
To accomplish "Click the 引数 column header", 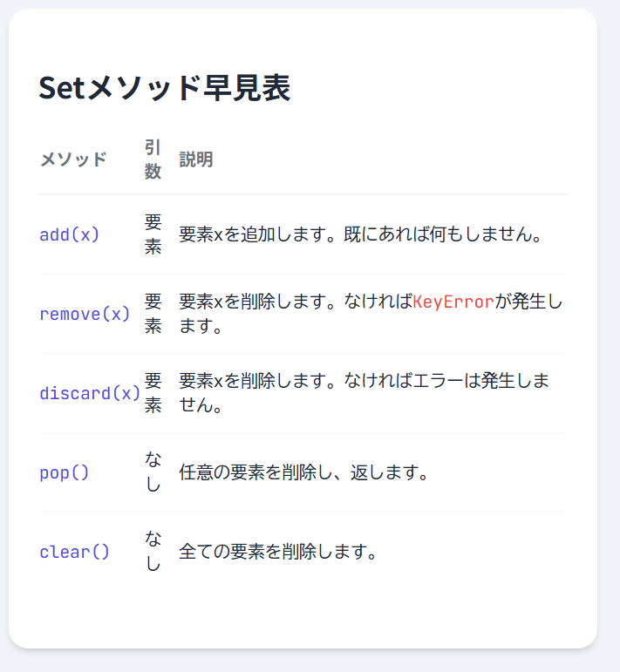I will [153, 159].
